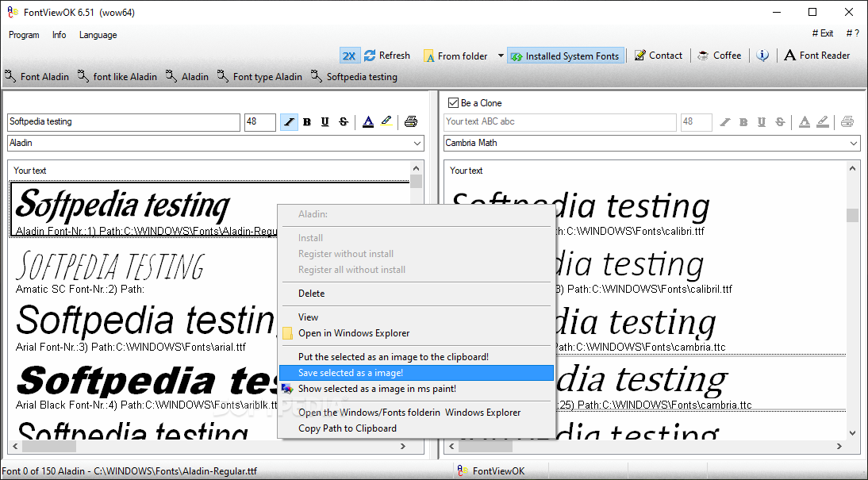Screen dimensions: 868x480
Task: Pick the left pane highlight color
Action: point(386,122)
